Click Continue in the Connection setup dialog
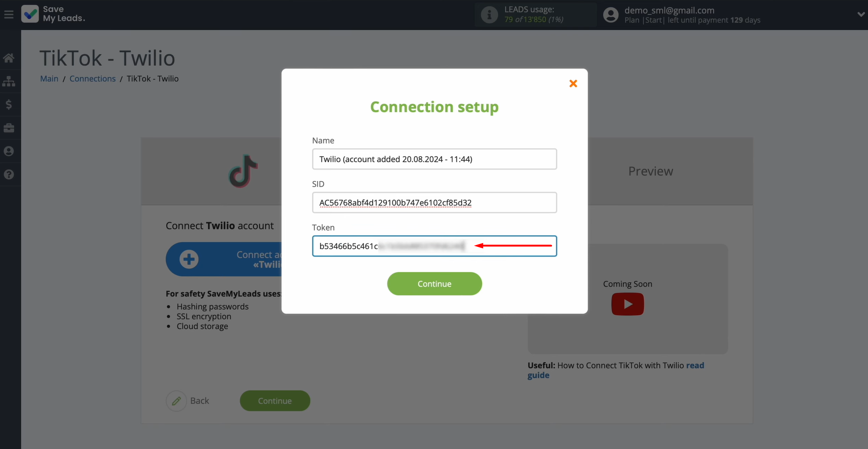The width and height of the screenshot is (868, 449). point(434,284)
